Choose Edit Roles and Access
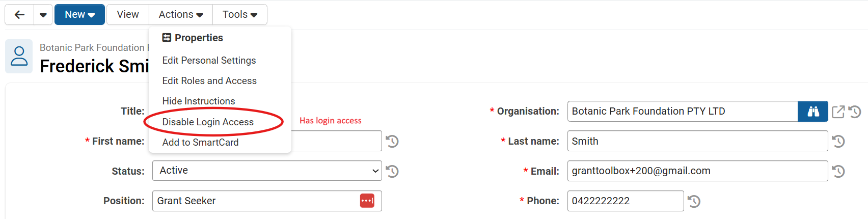This screenshot has width=868, height=219. pos(209,80)
